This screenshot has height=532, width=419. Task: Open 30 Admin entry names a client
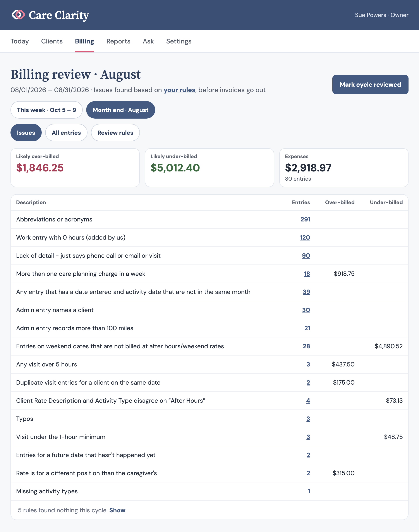tap(306, 310)
